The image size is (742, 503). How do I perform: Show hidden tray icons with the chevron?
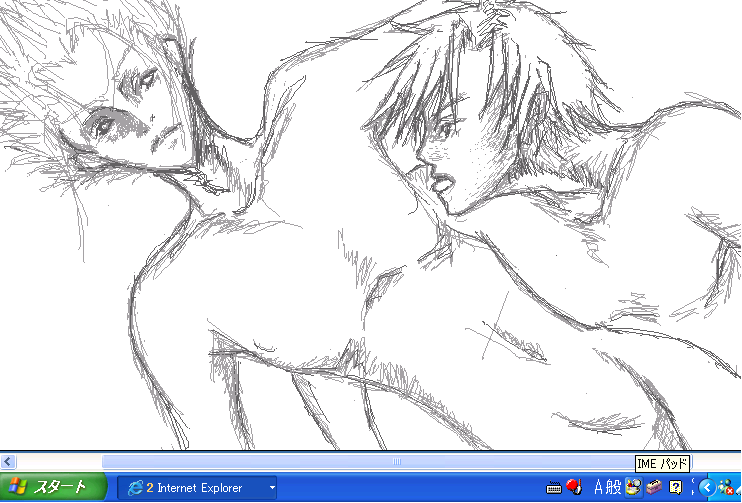[x=706, y=488]
